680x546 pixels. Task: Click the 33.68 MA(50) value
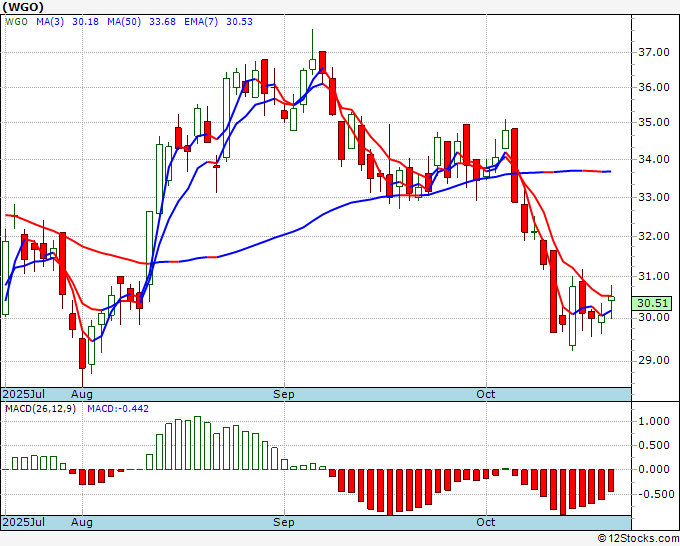(x=162, y=22)
